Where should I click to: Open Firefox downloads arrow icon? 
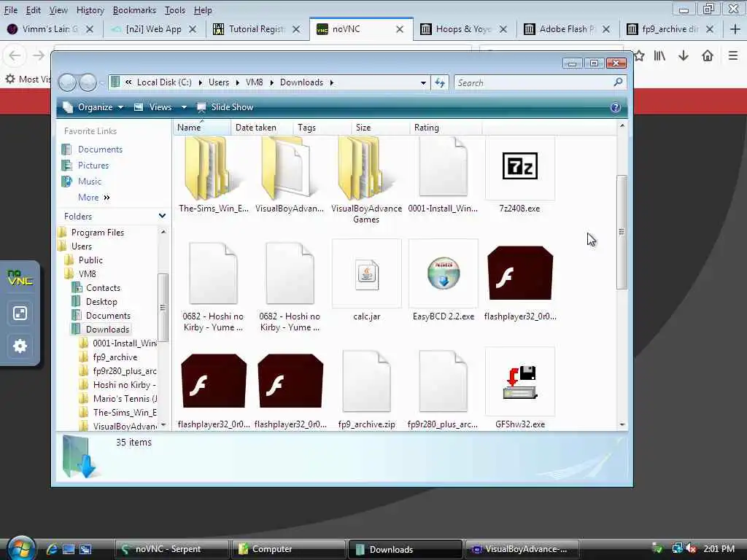pyautogui.click(x=683, y=55)
